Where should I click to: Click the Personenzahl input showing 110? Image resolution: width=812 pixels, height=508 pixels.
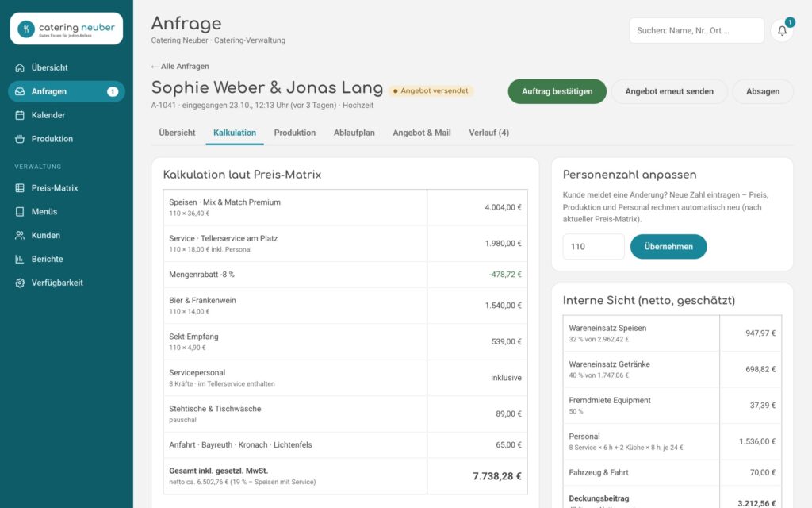click(x=593, y=247)
